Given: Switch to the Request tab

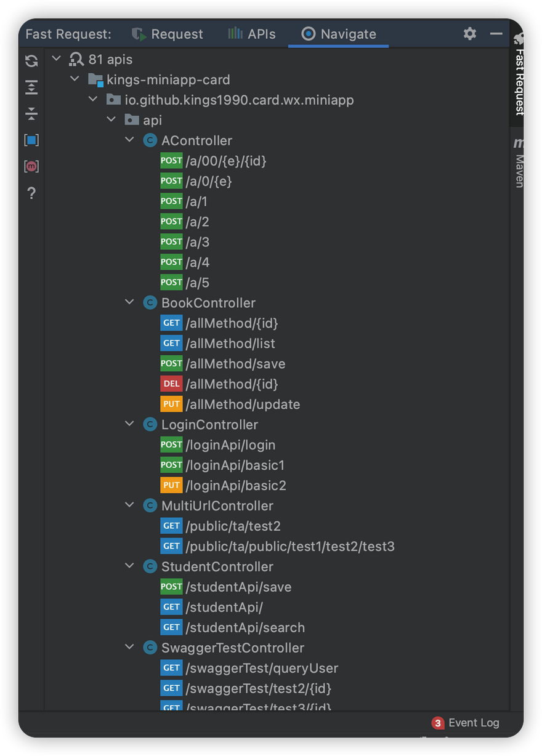Looking at the screenshot, I should (x=168, y=34).
